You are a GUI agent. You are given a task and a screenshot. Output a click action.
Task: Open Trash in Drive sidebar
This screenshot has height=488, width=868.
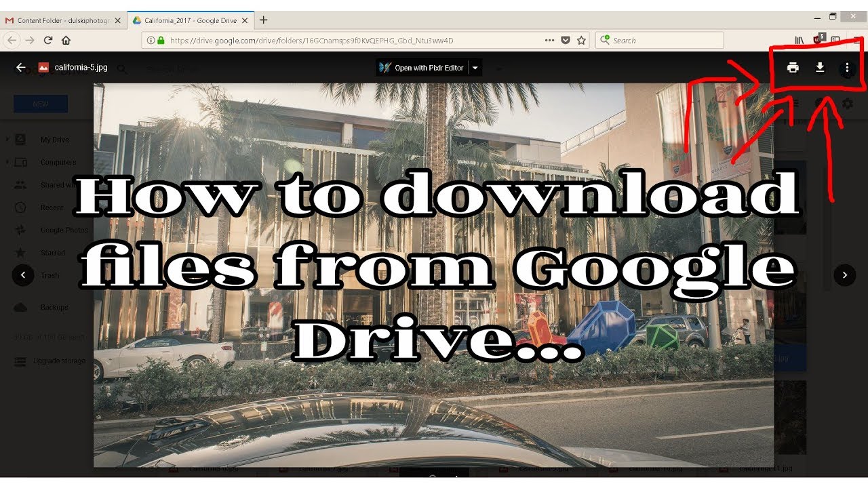click(x=50, y=275)
